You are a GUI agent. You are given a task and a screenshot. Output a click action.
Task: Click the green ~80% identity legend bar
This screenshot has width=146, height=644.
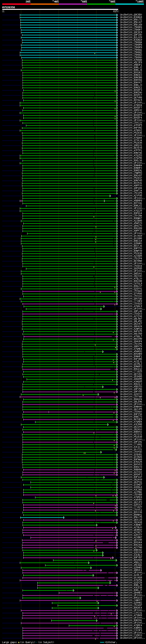point(101,4)
